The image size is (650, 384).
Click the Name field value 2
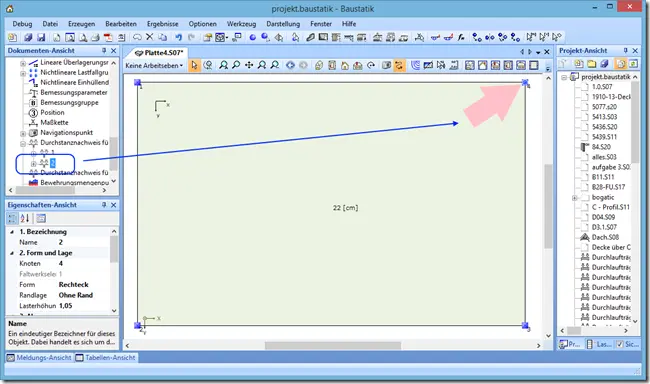61,242
